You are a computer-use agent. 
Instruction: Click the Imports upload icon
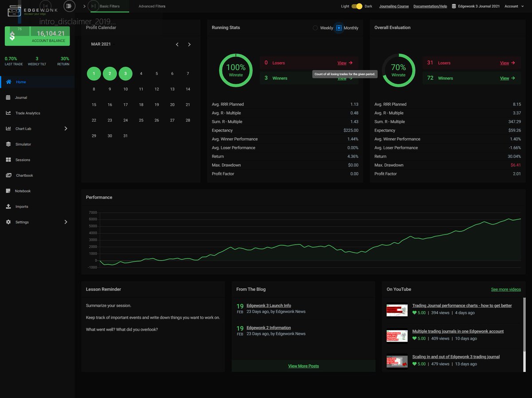click(x=8, y=207)
